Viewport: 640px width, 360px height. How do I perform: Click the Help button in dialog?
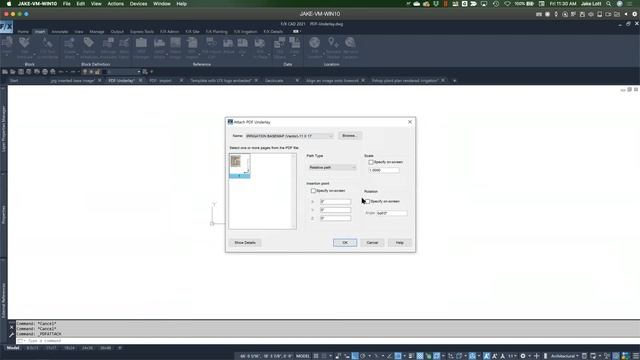400,242
